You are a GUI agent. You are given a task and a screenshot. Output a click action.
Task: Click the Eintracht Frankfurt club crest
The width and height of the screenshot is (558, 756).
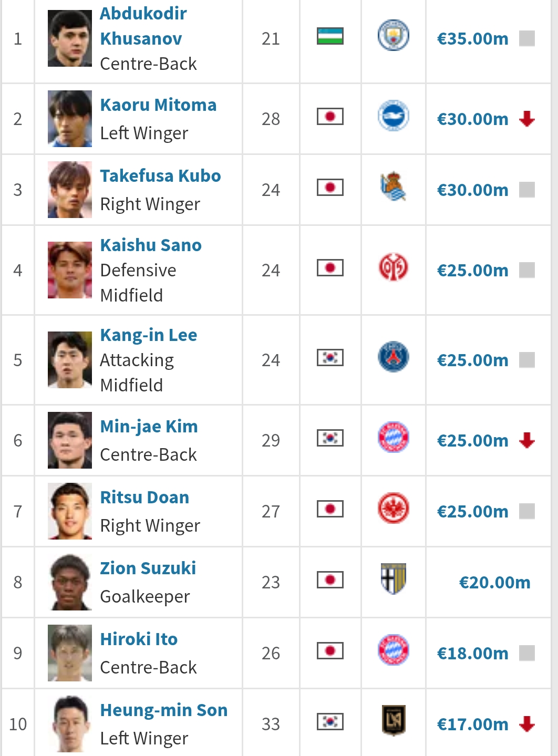pos(393,509)
